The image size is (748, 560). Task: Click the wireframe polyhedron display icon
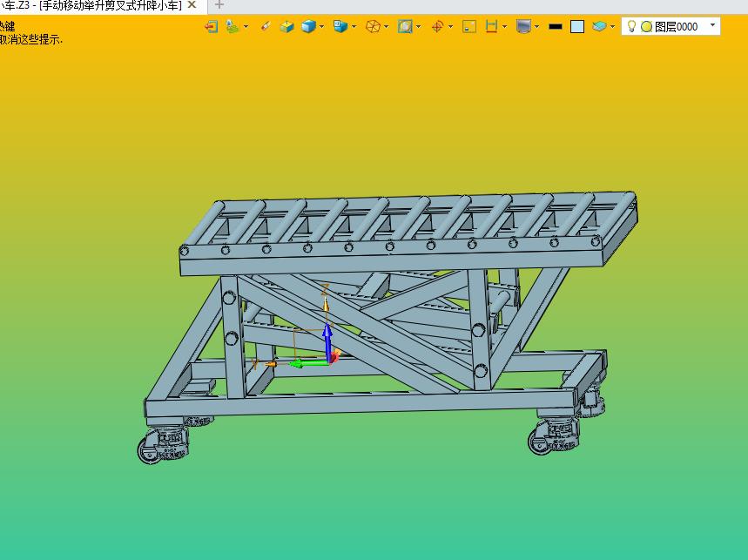[373, 26]
